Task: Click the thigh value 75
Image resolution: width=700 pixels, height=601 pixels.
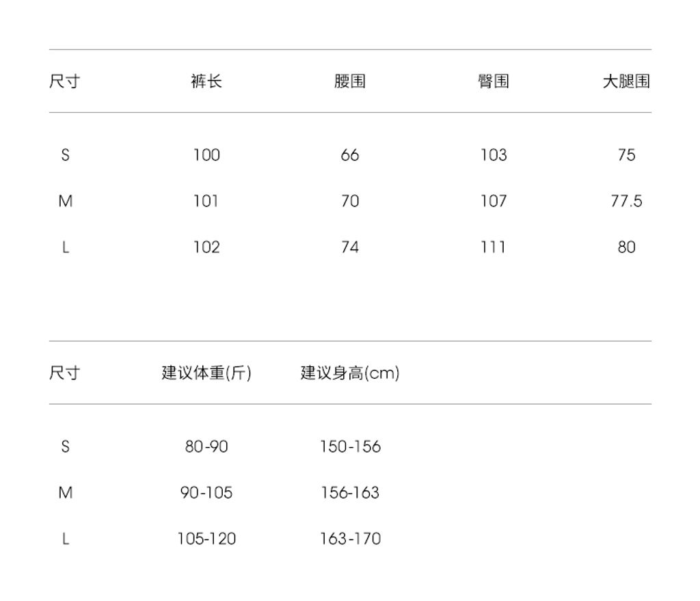Action: 626,155
